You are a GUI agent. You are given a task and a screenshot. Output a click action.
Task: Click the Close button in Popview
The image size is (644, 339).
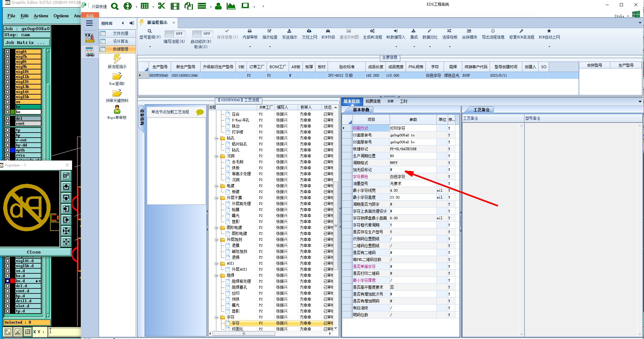coord(34,252)
